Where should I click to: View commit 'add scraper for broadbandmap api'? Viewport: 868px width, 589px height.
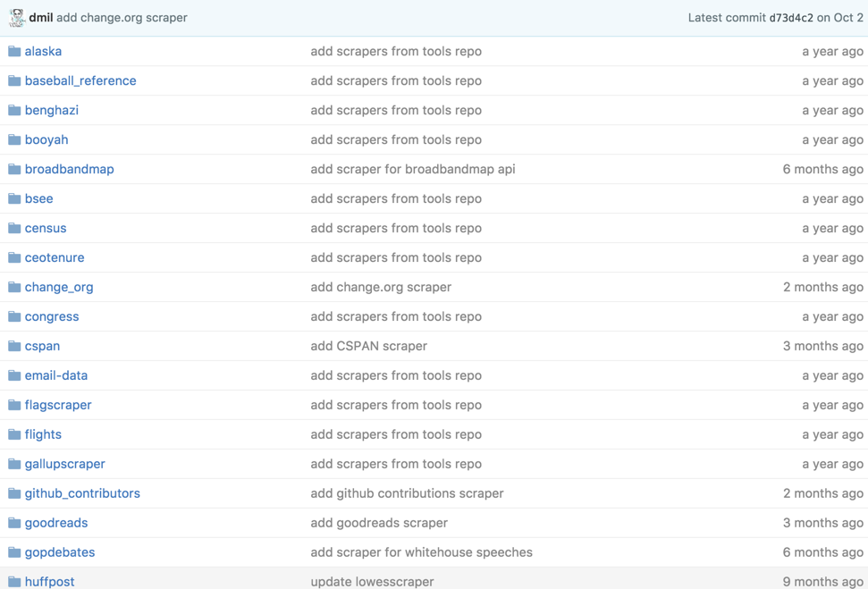click(x=413, y=170)
